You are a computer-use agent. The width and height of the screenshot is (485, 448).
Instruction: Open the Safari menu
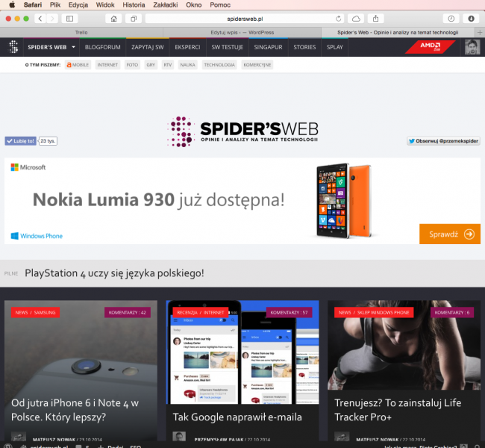tap(33, 5)
